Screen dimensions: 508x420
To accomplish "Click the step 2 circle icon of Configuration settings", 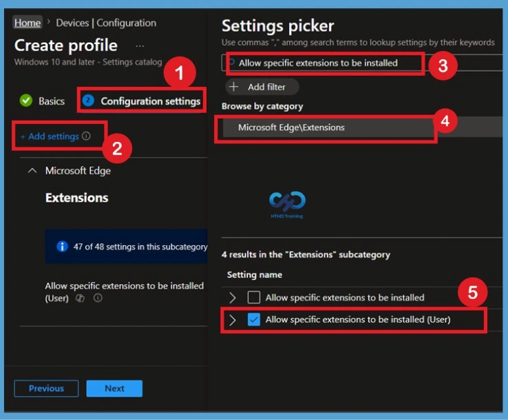I will 88,101.
